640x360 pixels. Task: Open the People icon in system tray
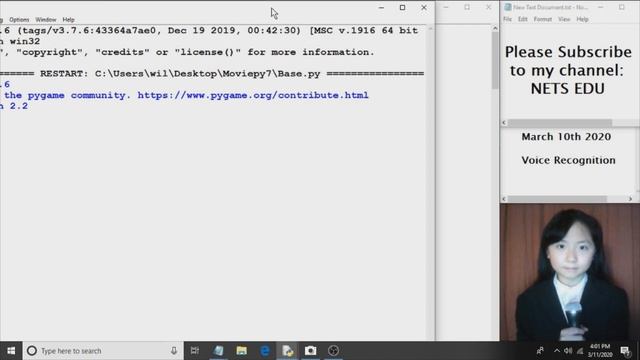click(540, 351)
